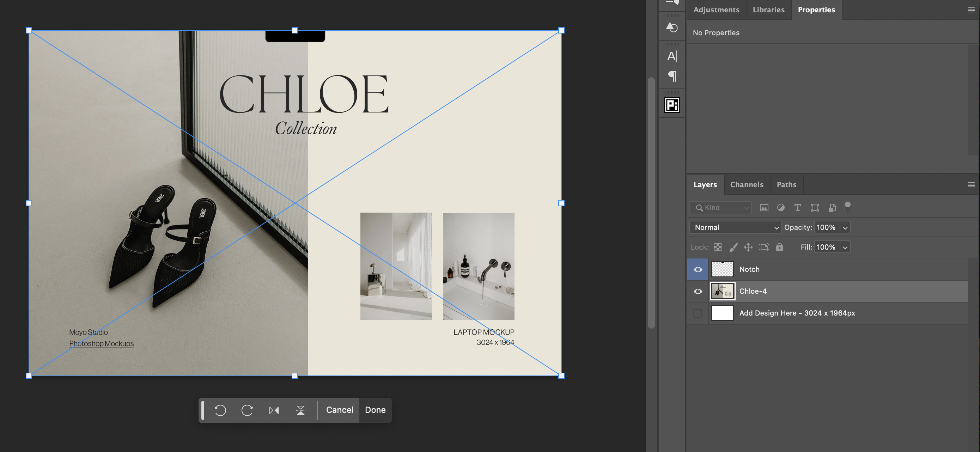Hide the Chloe-4 layer
980x452 pixels.
(698, 292)
